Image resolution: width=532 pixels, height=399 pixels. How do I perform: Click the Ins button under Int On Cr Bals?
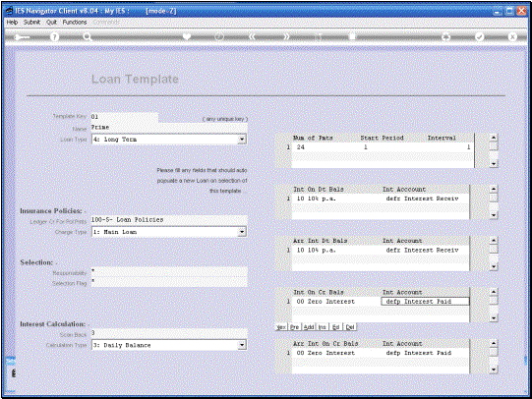(323, 327)
